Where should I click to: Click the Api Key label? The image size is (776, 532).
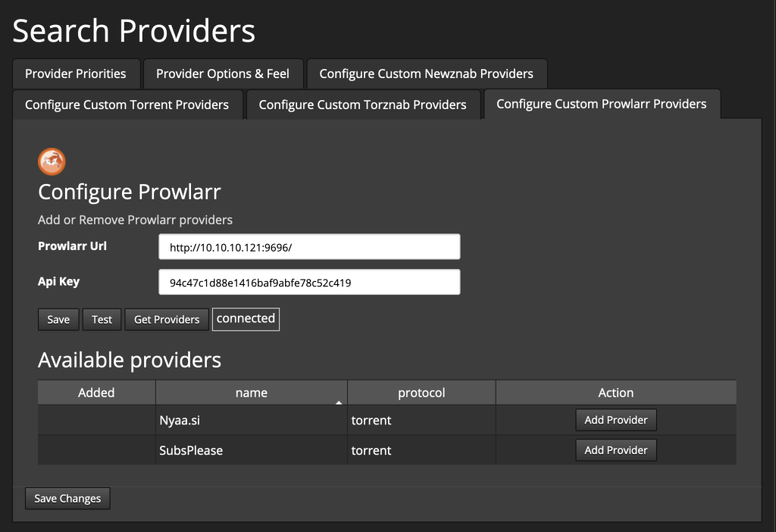tap(59, 282)
